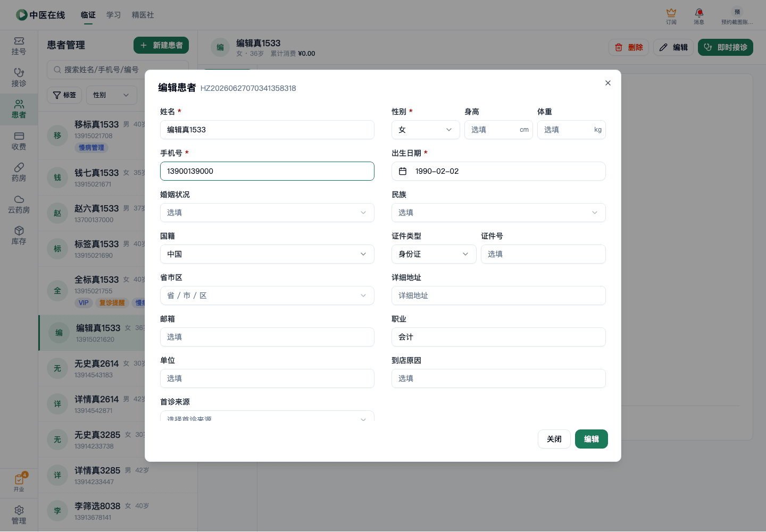The height and width of the screenshot is (532, 766).
Task: Click the 订阅 crown icon
Action: tap(671, 16)
